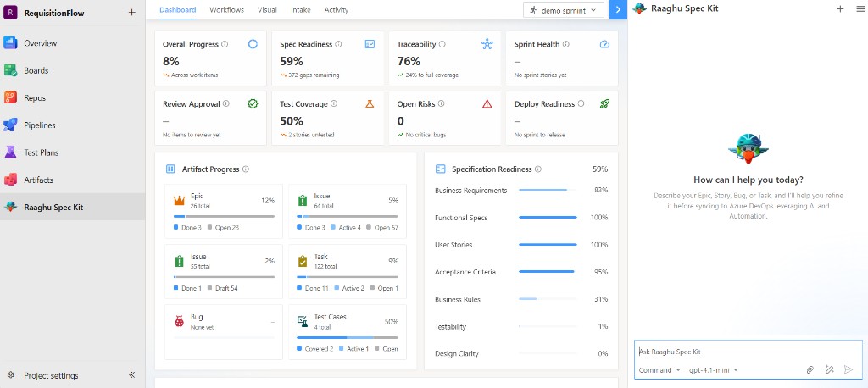This screenshot has height=388, width=868.
Task: Click the Spec Readiness checklist icon
Action: click(370, 44)
